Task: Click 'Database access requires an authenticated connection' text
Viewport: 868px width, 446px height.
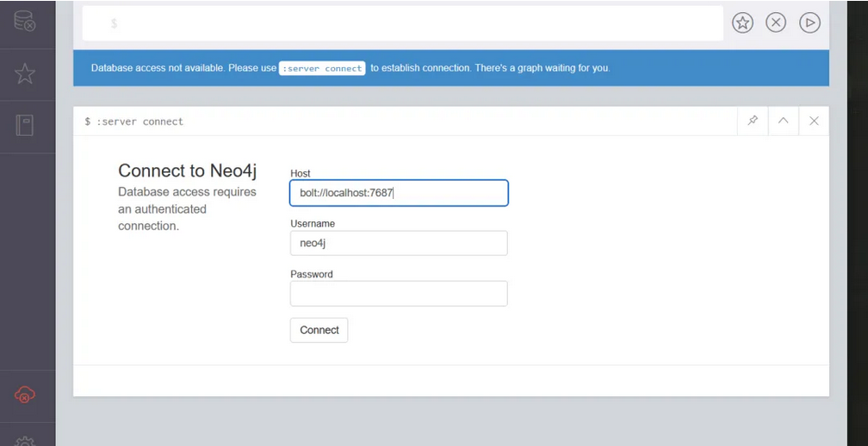Action: point(187,209)
